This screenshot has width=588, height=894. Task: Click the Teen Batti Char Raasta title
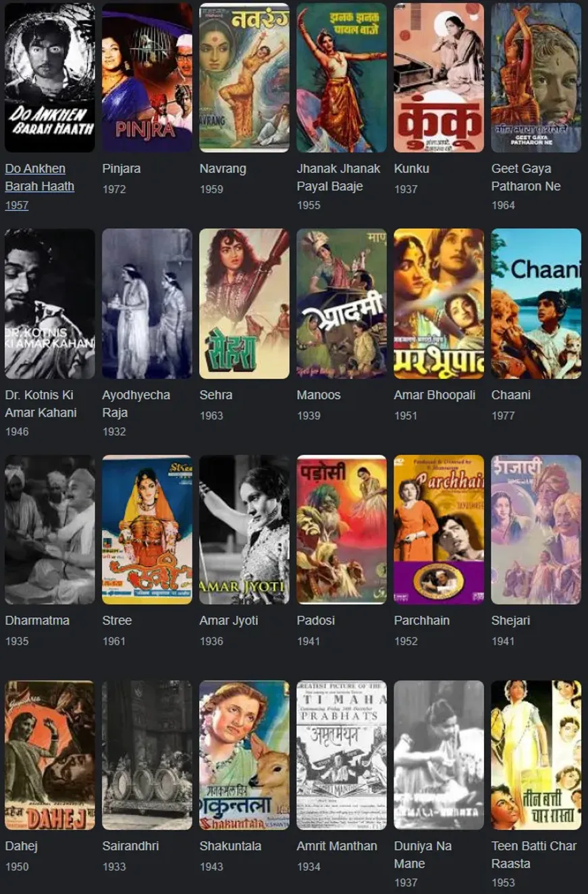[534, 854]
